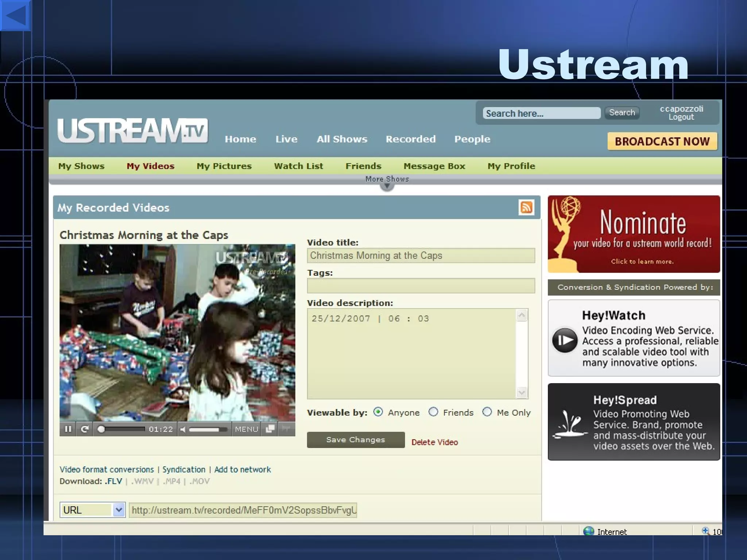Switch to My Pictures tab
Image resolution: width=747 pixels, height=560 pixels.
click(x=224, y=166)
